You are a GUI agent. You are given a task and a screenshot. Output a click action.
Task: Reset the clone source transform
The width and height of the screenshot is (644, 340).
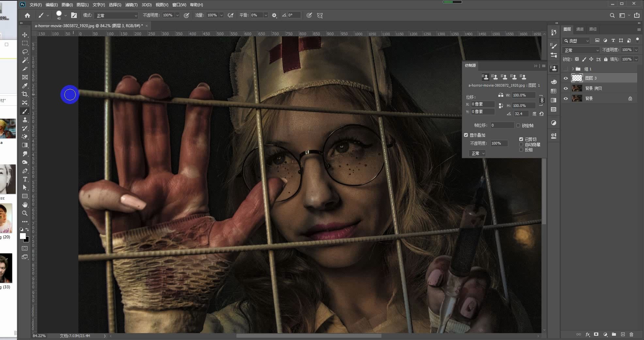pos(541,114)
